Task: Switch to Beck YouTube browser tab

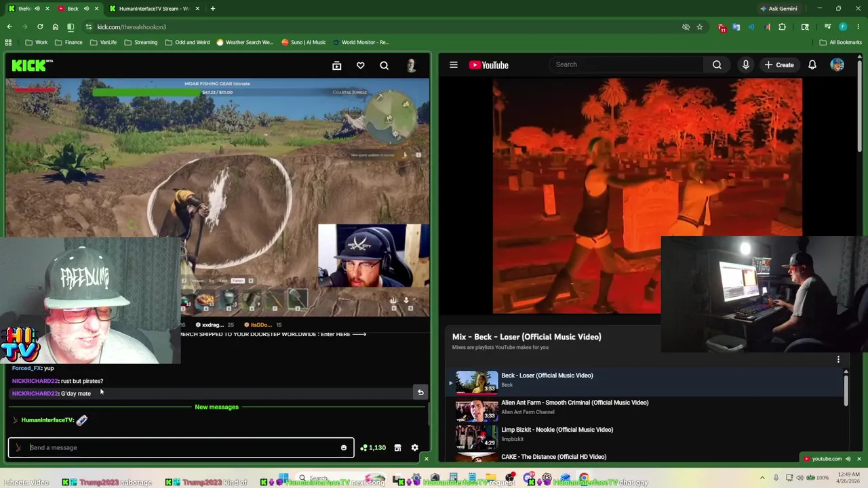Action: 73,9
